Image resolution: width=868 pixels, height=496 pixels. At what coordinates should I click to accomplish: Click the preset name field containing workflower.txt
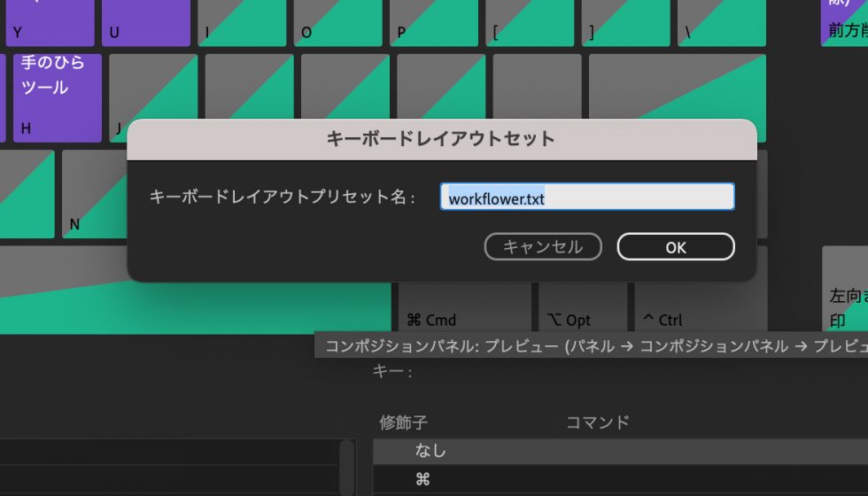[587, 197]
